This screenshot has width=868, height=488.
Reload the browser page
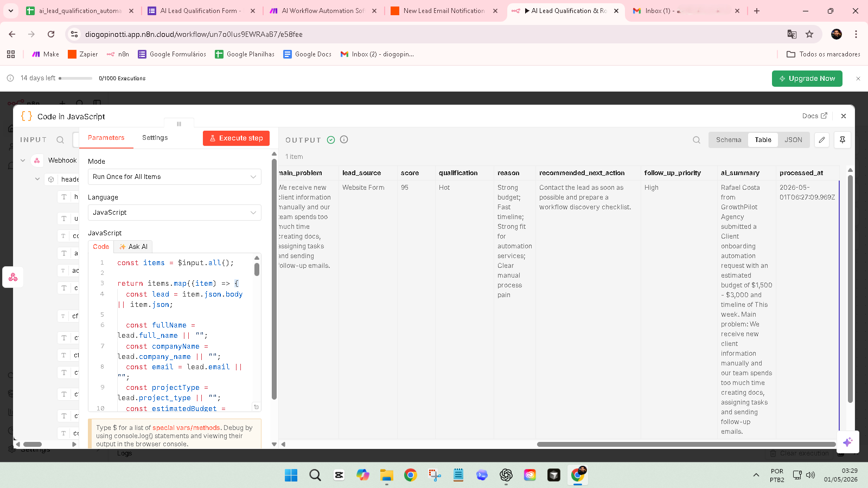click(51, 34)
